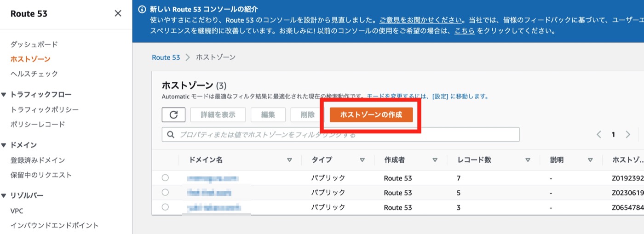Sort by 作成者 column arrow

point(435,160)
